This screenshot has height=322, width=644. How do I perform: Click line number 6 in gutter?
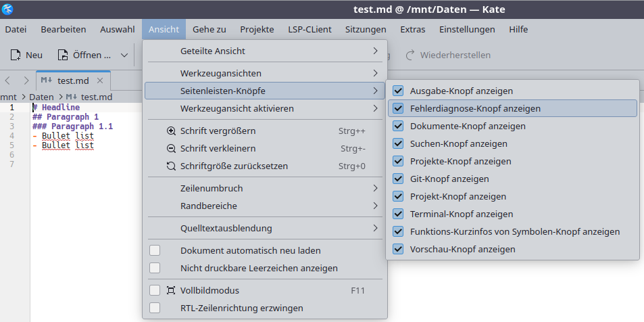coord(11,155)
